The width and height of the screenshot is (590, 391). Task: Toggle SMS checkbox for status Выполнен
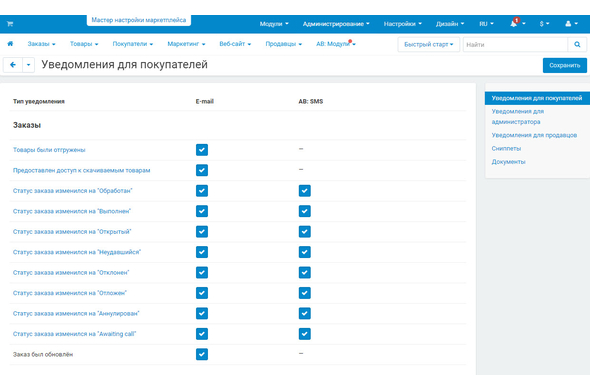(305, 211)
